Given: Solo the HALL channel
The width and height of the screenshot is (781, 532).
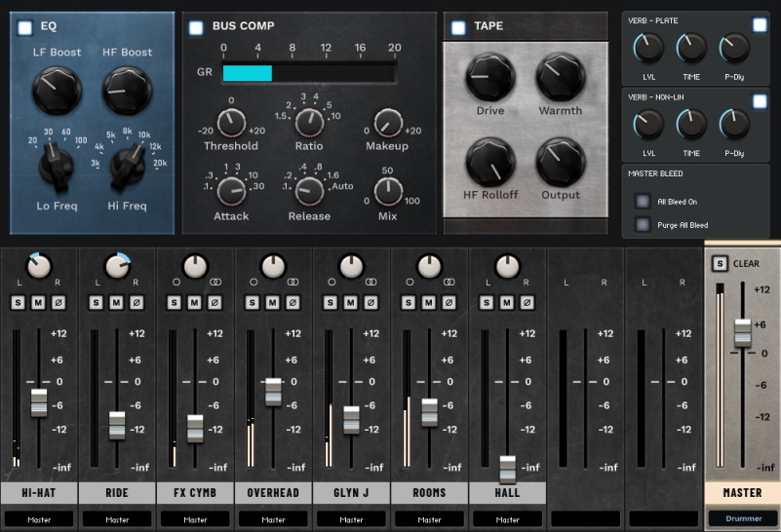Looking at the screenshot, I should (x=486, y=302).
